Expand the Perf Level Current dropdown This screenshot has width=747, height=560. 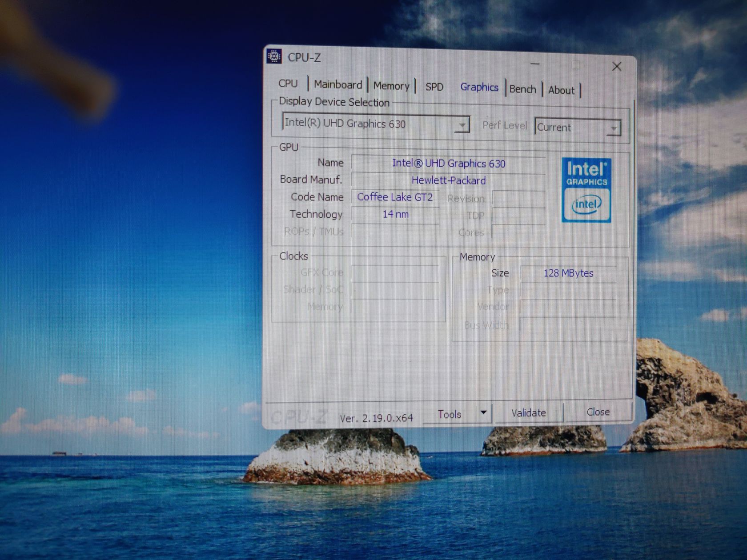click(x=578, y=127)
